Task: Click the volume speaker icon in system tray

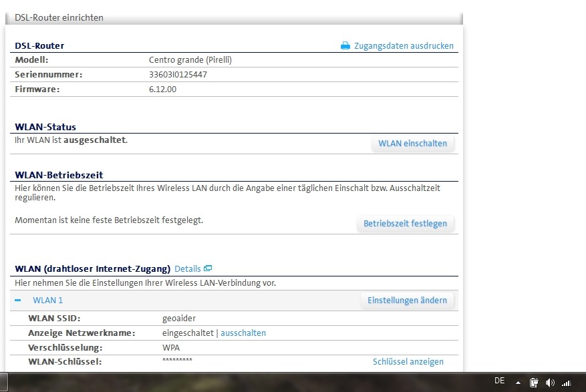Action: point(550,383)
